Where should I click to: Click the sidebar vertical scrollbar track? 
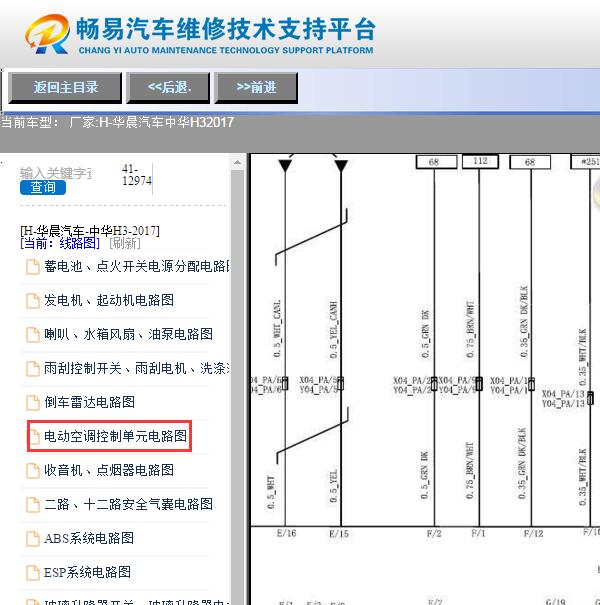(237, 386)
